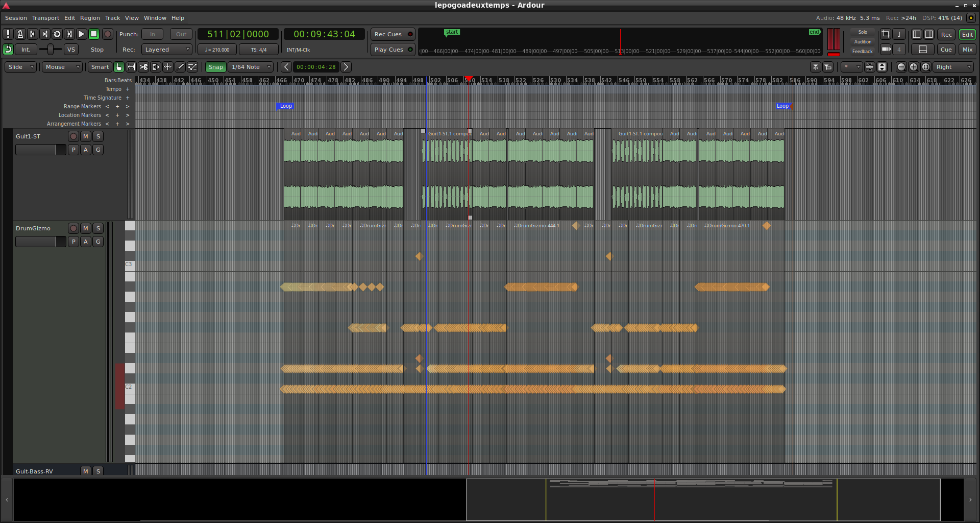Image resolution: width=980 pixels, height=523 pixels.
Task: Click the Zoom to Session icon
Action: coord(925,67)
